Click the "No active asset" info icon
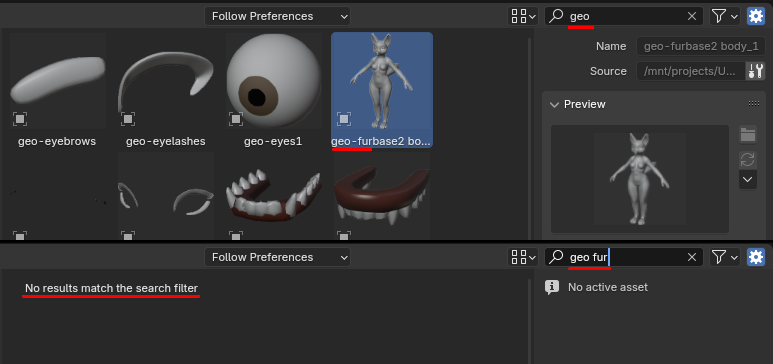The width and height of the screenshot is (773, 364). click(x=552, y=287)
